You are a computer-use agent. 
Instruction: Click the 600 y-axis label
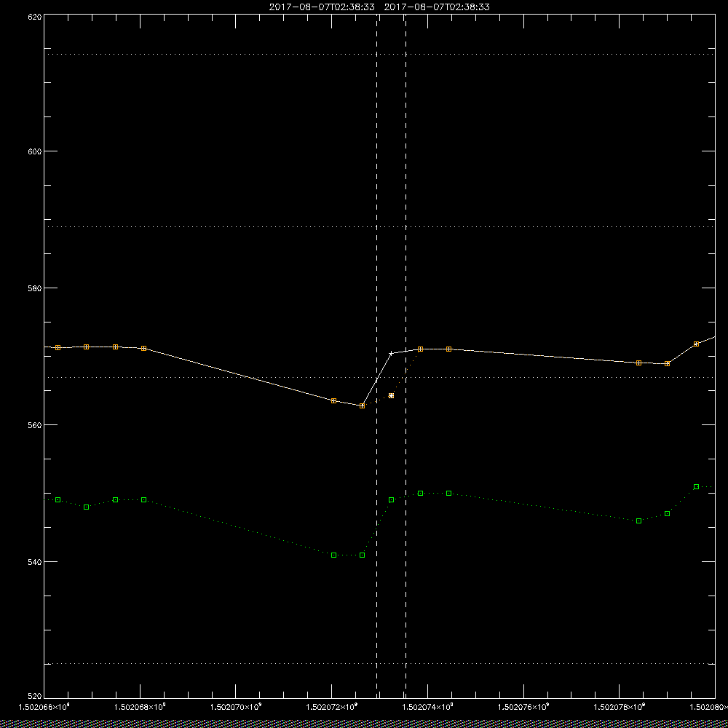click(35, 151)
